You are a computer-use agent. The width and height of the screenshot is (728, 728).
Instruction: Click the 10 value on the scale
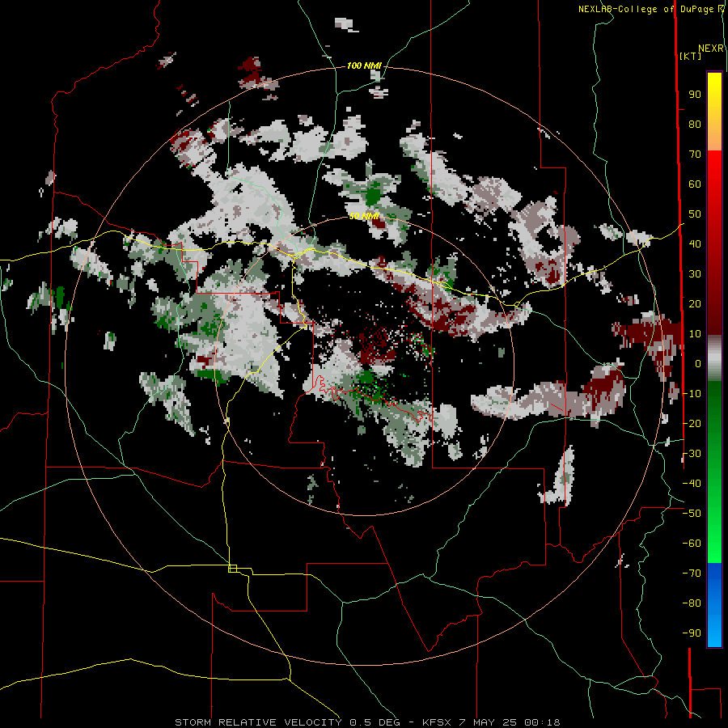(x=695, y=334)
